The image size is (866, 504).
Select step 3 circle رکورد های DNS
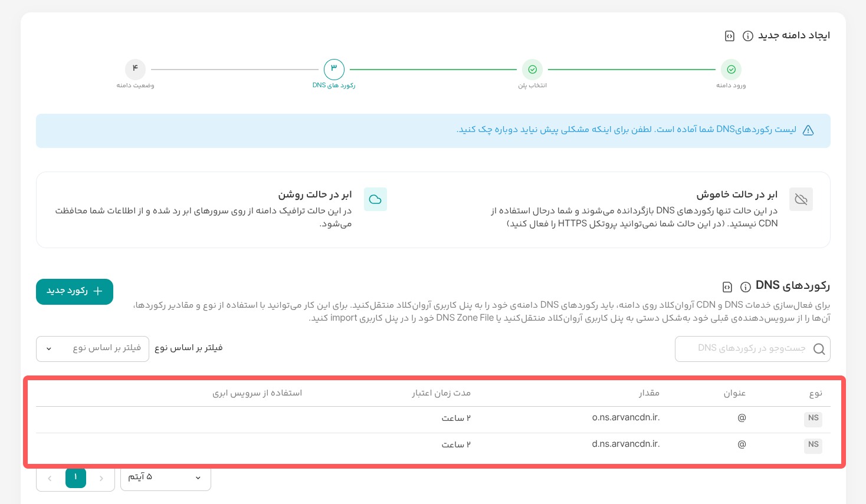[x=334, y=70]
